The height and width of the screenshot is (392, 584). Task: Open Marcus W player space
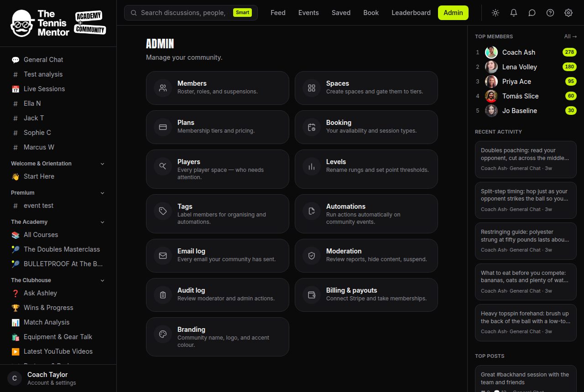pos(58,147)
